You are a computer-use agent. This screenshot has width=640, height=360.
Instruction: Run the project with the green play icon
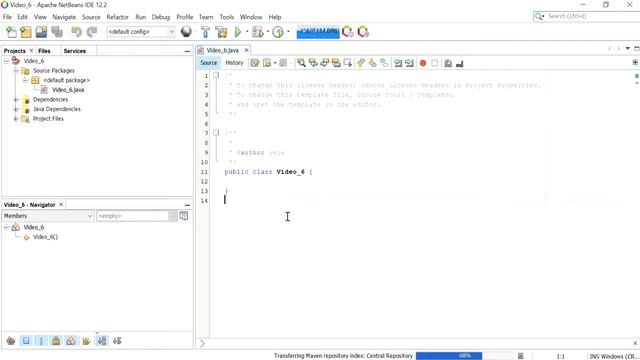[x=238, y=32]
